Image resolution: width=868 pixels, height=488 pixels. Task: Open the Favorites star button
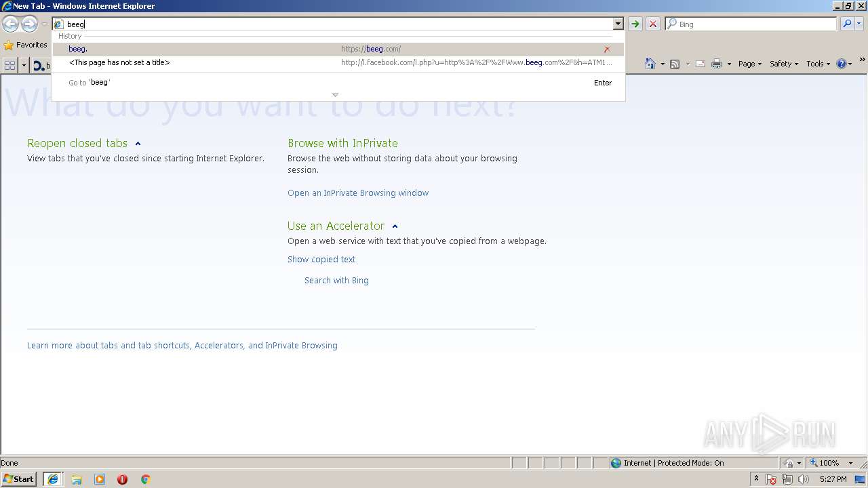point(26,45)
